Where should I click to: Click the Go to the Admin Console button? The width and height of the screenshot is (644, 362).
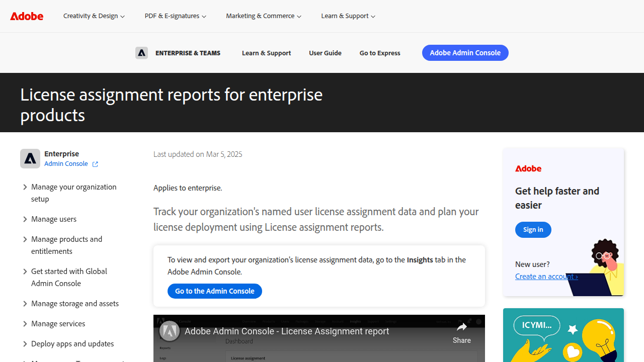pyautogui.click(x=215, y=291)
